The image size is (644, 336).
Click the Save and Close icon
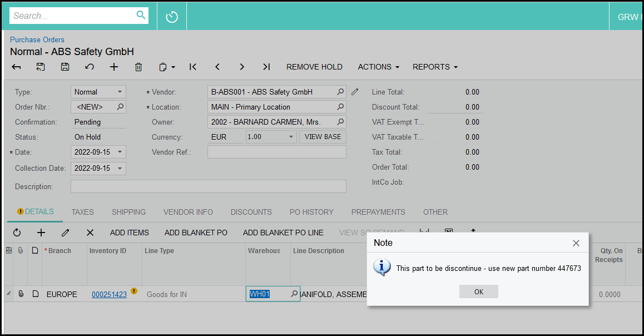tap(41, 67)
